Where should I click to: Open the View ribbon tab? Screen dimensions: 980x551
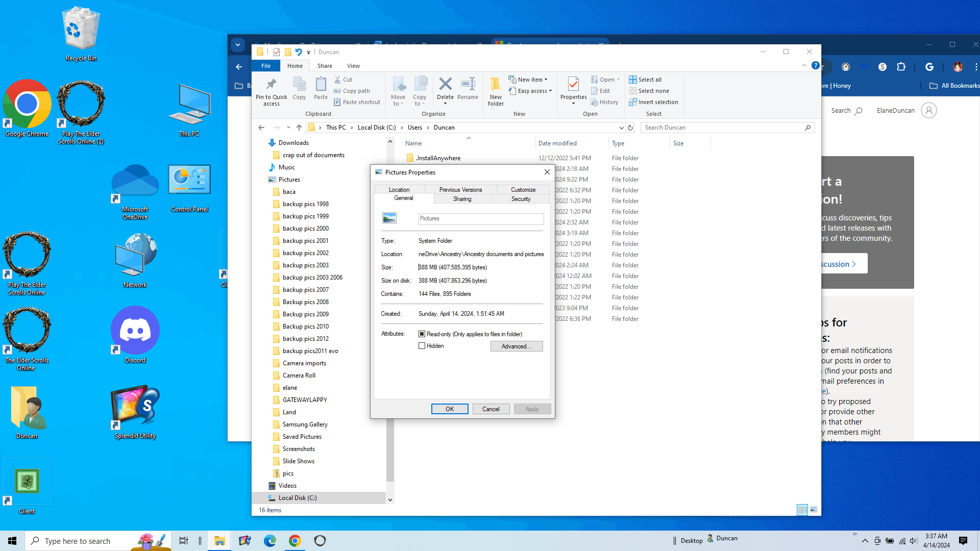[x=353, y=66]
